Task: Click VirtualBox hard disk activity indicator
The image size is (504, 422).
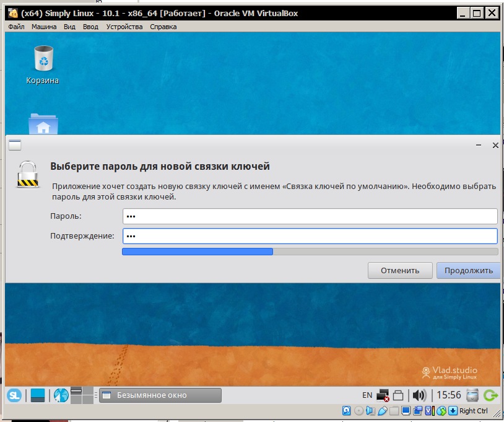Action: pos(347,411)
